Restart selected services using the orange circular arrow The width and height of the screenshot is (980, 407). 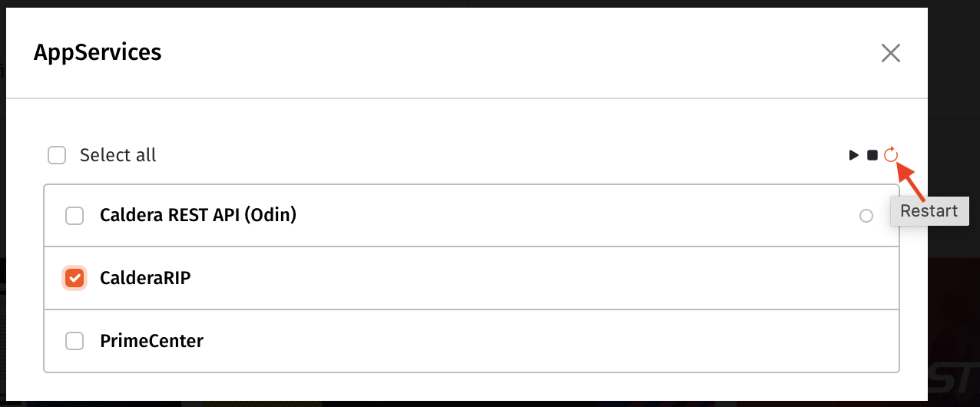pos(890,155)
